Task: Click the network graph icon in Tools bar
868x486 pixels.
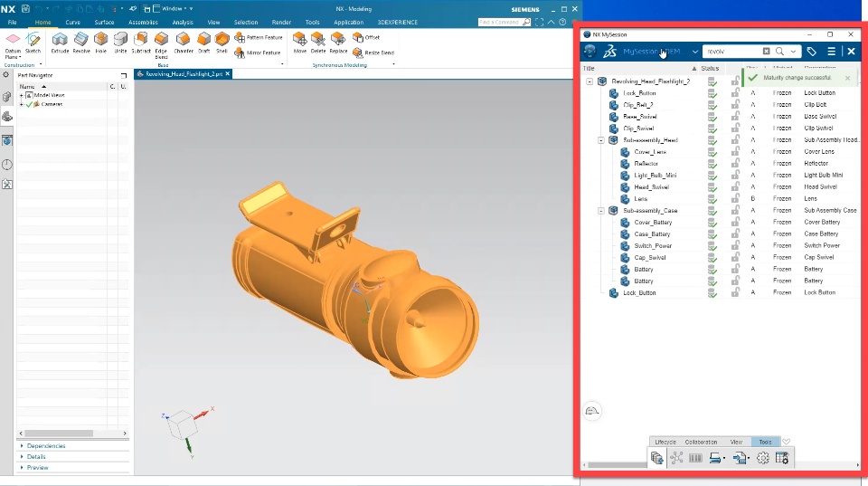Action: pos(676,458)
